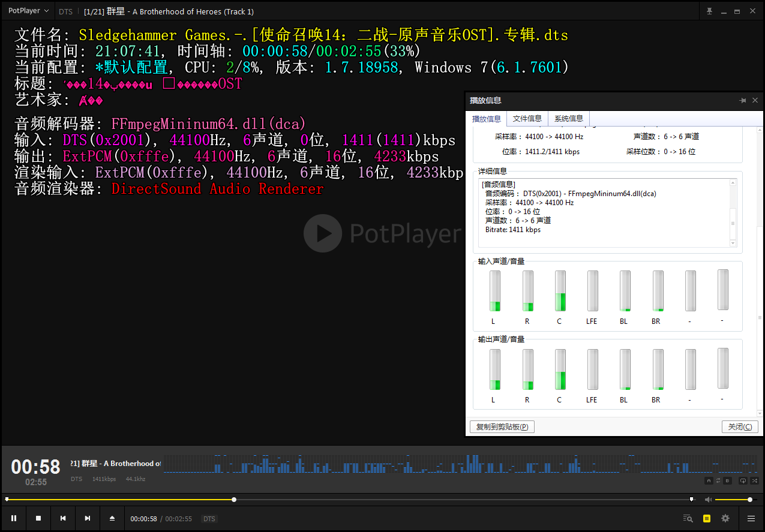Click the seek bar end marker
This screenshot has height=532, width=765.
tap(691, 499)
